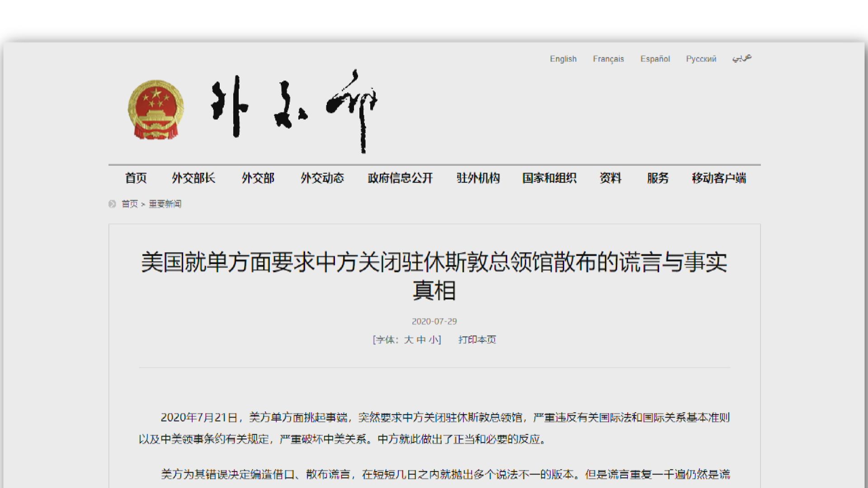Open the 首页 navigation menu

pyautogui.click(x=137, y=178)
